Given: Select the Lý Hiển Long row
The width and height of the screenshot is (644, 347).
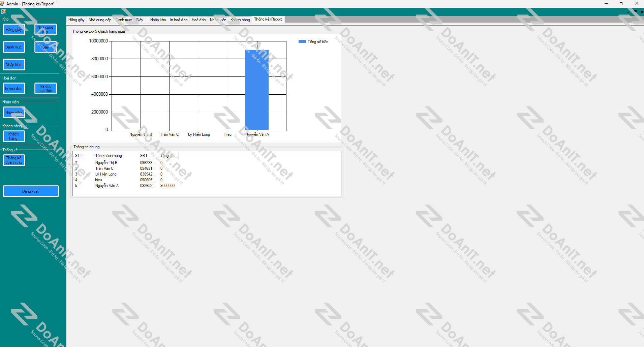Looking at the screenshot, I should (x=207, y=174).
